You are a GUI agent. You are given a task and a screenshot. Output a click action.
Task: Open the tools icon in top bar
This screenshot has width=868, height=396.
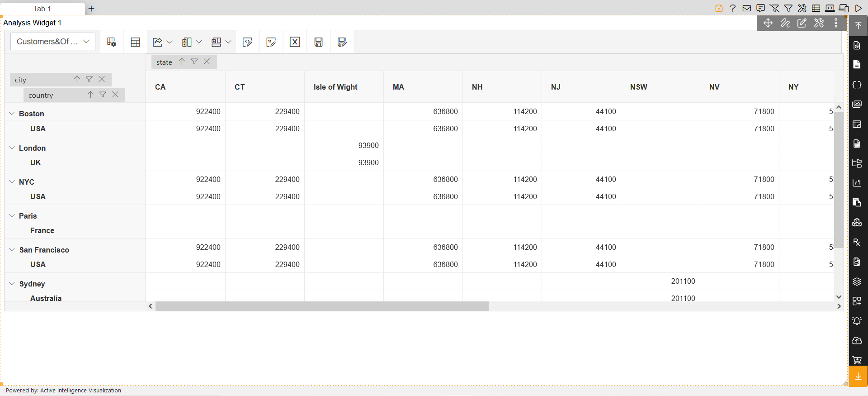click(x=802, y=8)
